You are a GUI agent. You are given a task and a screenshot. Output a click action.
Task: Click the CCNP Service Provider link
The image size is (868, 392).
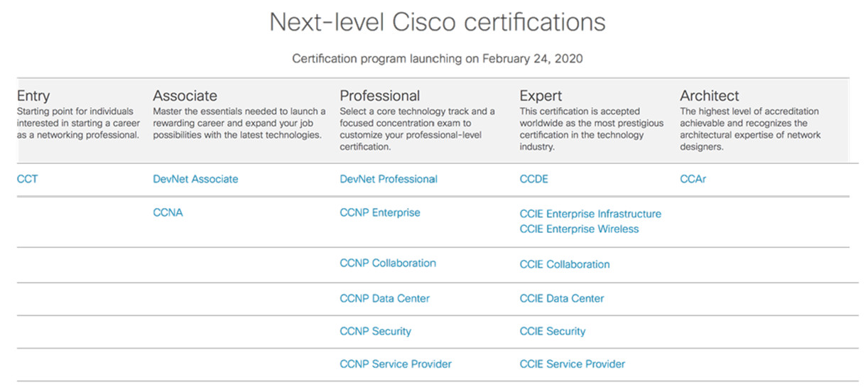point(396,364)
